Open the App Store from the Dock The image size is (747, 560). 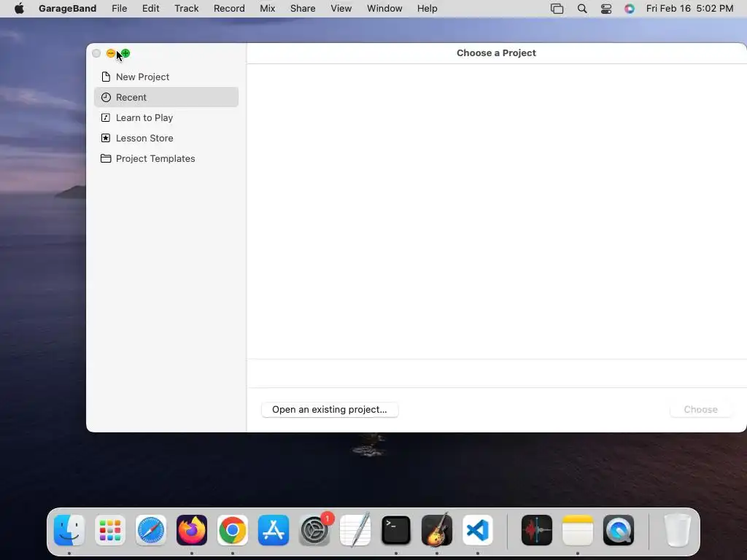point(274,530)
